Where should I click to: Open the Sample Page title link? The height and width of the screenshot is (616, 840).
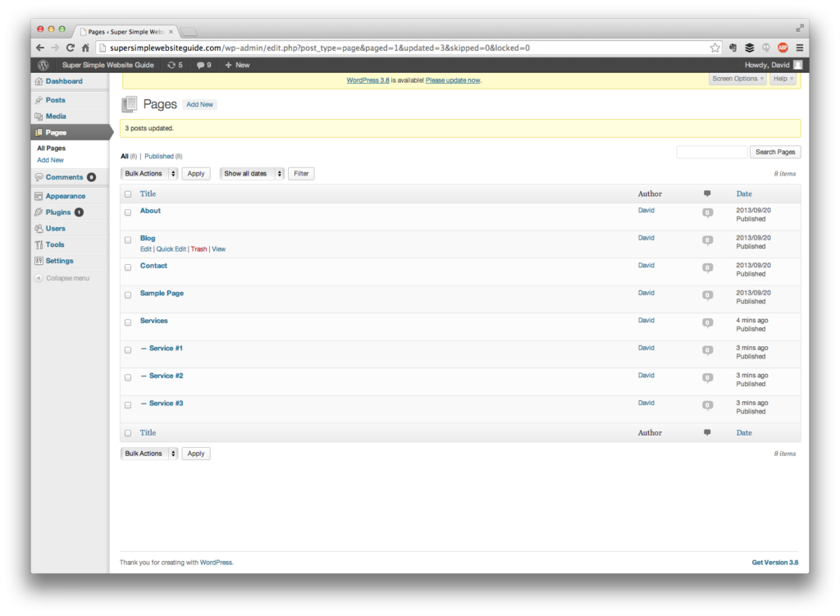click(162, 293)
